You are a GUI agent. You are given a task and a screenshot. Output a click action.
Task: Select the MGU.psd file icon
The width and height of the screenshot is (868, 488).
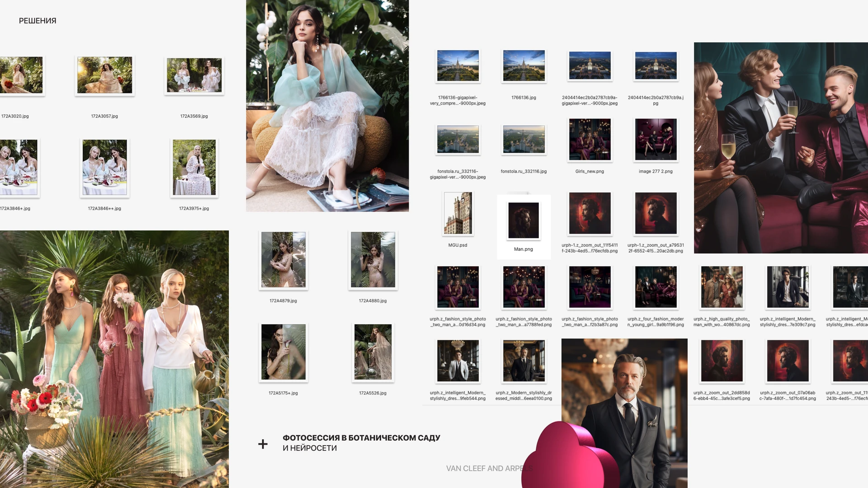pyautogui.click(x=458, y=213)
